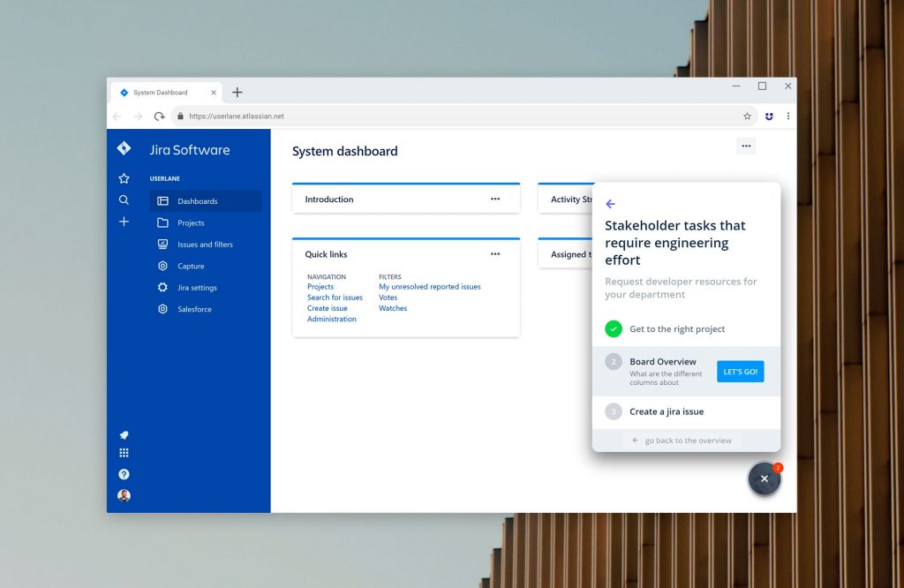Reload the page
904x588 pixels.
[x=159, y=117]
